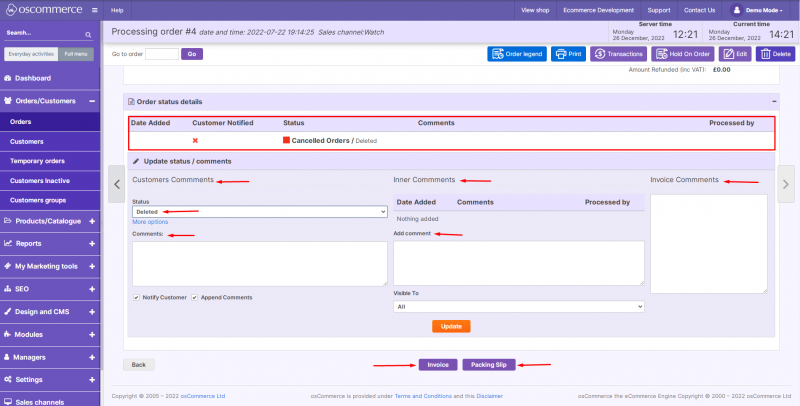800x406 pixels.
Task: Select Dashboard in the sidebar
Action: (x=32, y=78)
